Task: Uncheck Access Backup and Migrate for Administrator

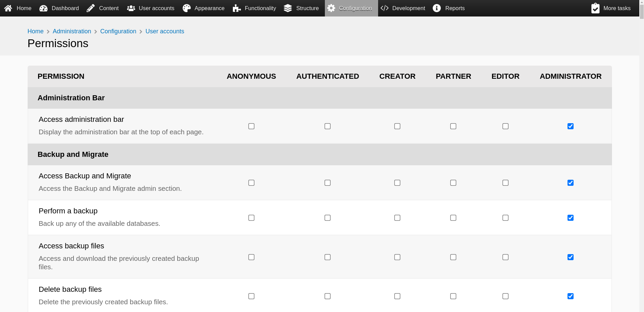Action: (x=571, y=183)
